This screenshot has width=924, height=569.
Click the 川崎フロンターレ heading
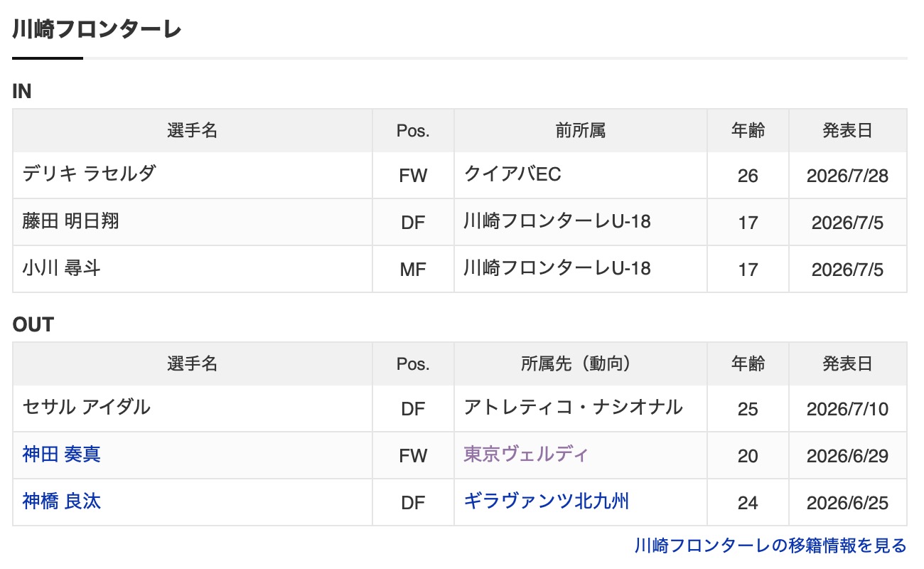(97, 29)
